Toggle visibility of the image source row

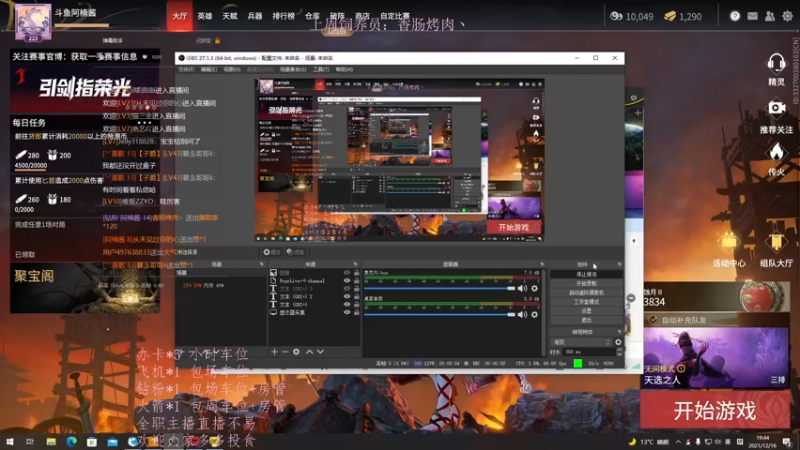click(347, 273)
